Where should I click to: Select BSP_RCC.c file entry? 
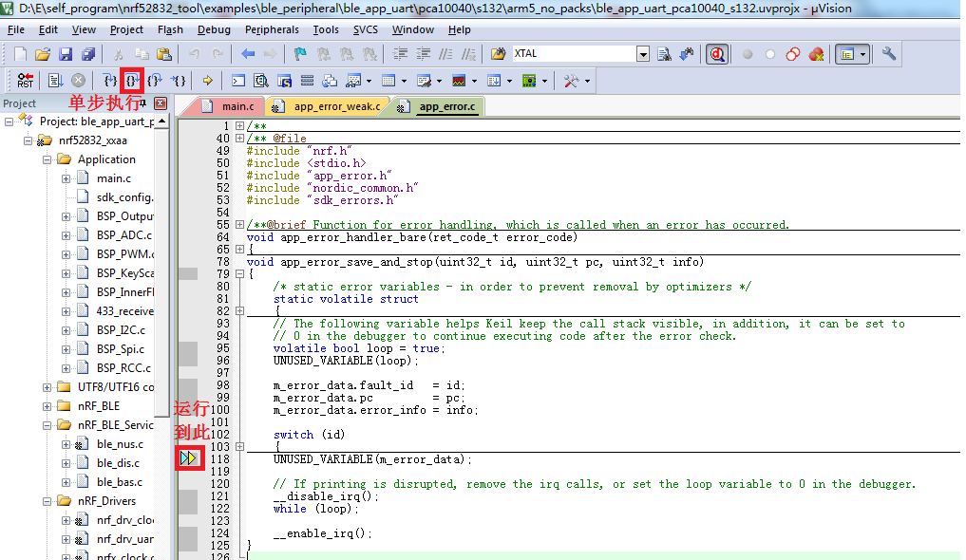click(x=123, y=368)
